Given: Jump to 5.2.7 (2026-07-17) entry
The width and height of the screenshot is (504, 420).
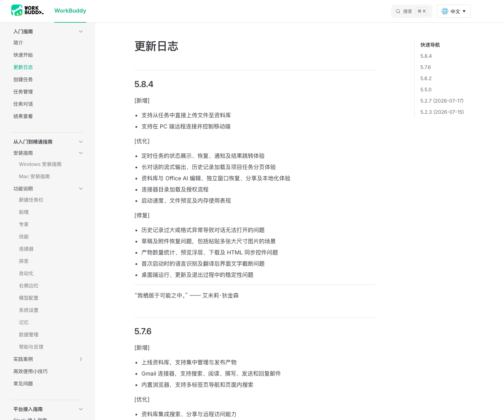Looking at the screenshot, I should tap(442, 101).
